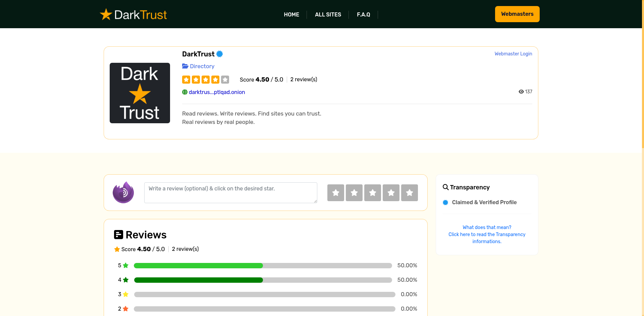The image size is (644, 316).
Task: Click the Reviews section header icon
Action: pos(119,234)
